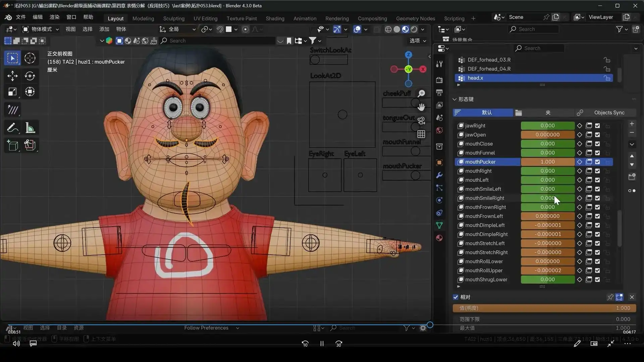Screen dimensions: 644x362
Task: Open the shape key specials chevron menu
Action: (x=632, y=144)
